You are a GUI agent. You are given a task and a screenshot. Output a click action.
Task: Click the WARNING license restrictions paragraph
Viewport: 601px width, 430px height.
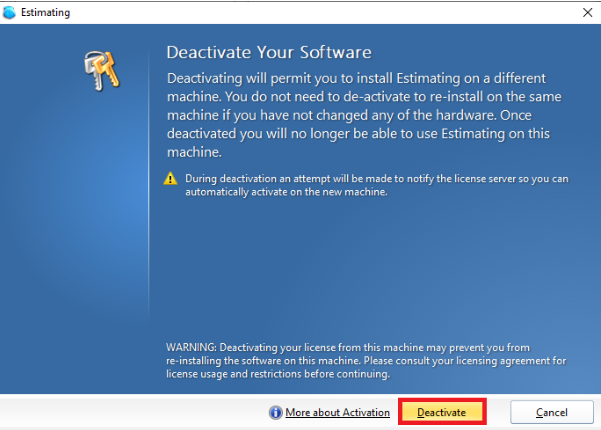(366, 361)
